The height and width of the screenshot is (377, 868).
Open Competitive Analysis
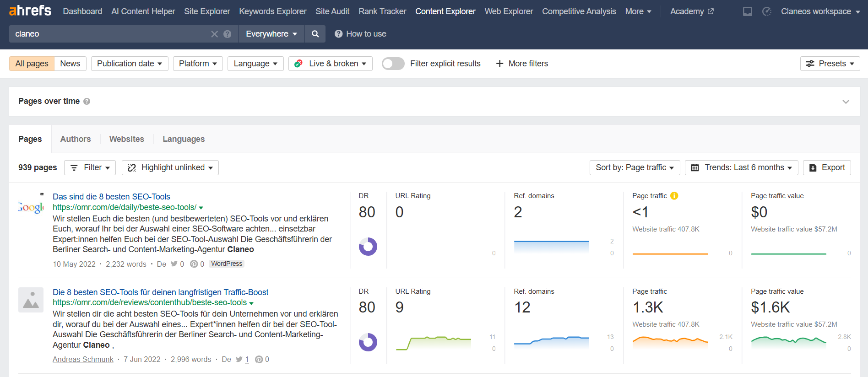(579, 11)
